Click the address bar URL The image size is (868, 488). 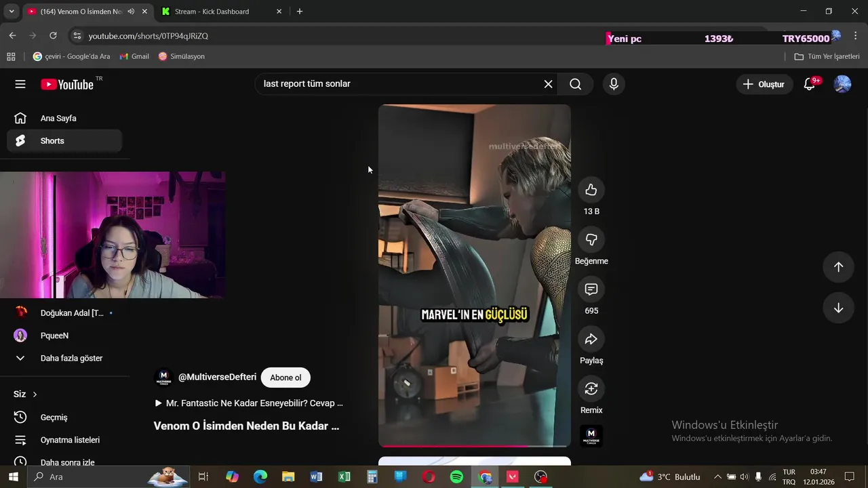pyautogui.click(x=148, y=36)
